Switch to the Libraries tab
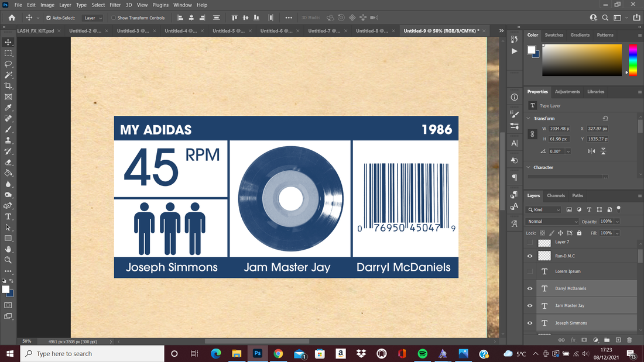Screen dimensions: 644x362 (x=595, y=92)
